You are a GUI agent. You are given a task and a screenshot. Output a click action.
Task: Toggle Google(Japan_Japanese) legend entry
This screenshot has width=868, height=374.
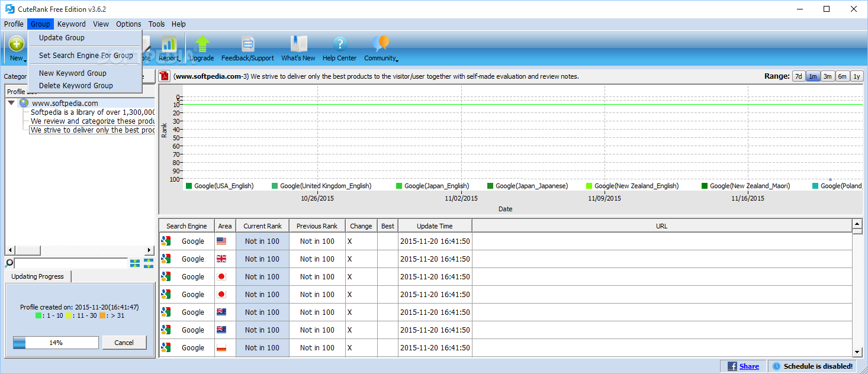tap(528, 186)
